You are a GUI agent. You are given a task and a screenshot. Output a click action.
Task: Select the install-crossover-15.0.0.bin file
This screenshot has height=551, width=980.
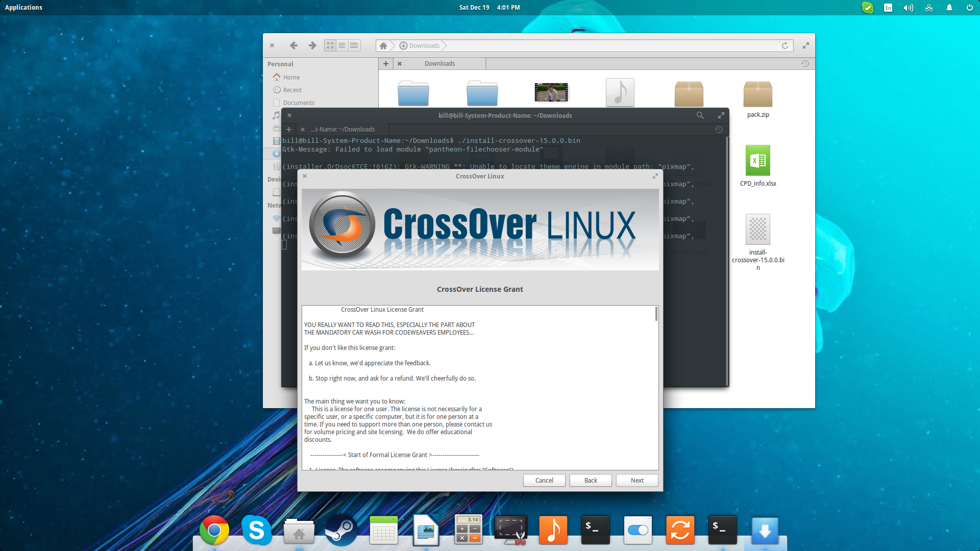[758, 242]
